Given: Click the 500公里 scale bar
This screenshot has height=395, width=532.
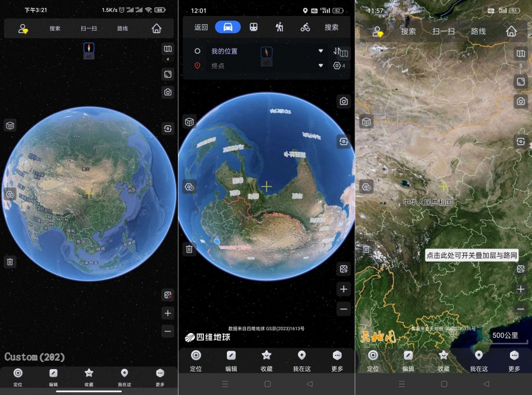Looking at the screenshot, I should coord(505,336).
